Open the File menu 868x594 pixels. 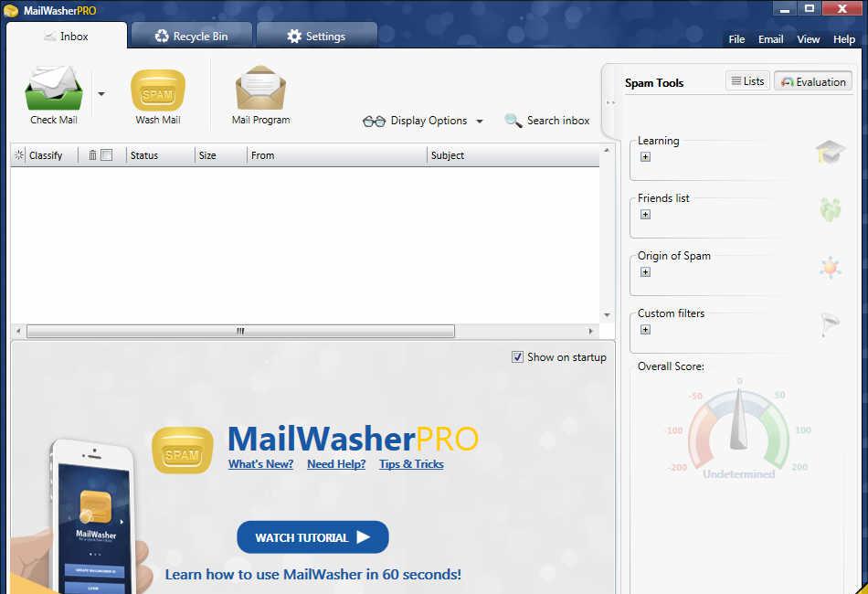point(736,39)
